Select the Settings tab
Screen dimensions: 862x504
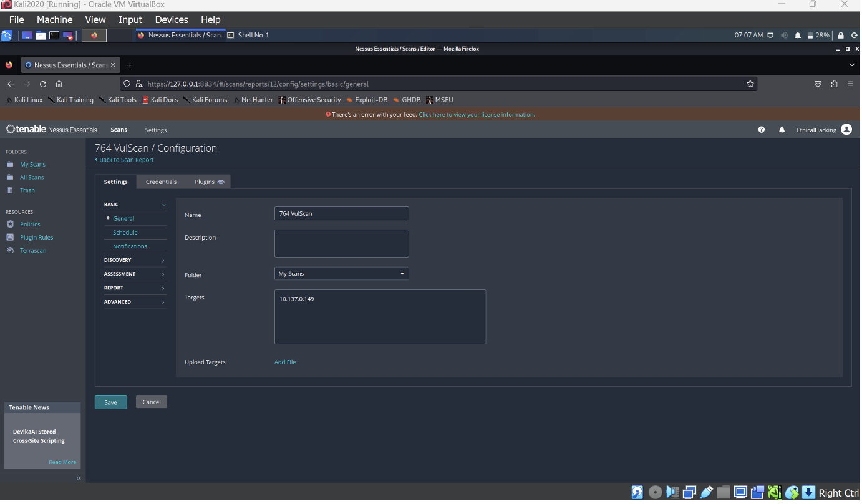click(115, 182)
